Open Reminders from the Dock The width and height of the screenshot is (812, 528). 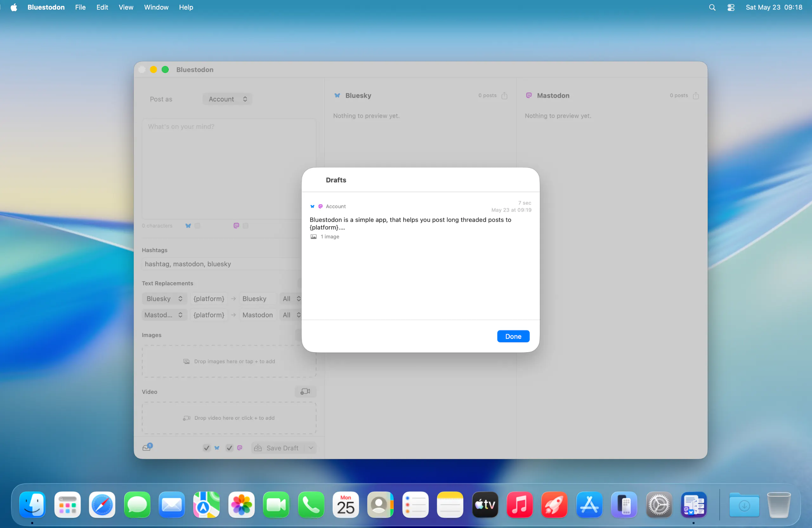pos(415,505)
